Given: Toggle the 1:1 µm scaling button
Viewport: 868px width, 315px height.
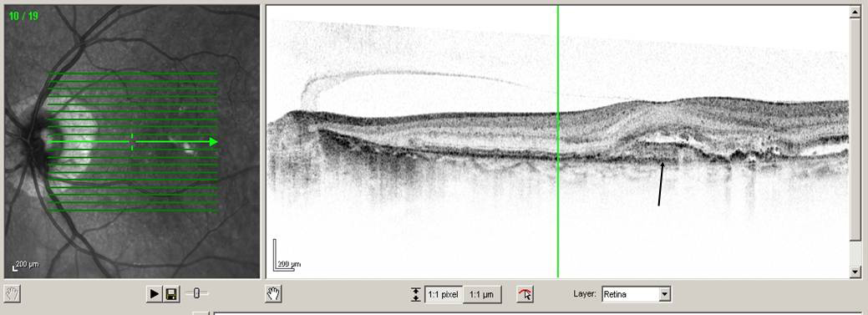Looking at the screenshot, I should click(481, 294).
